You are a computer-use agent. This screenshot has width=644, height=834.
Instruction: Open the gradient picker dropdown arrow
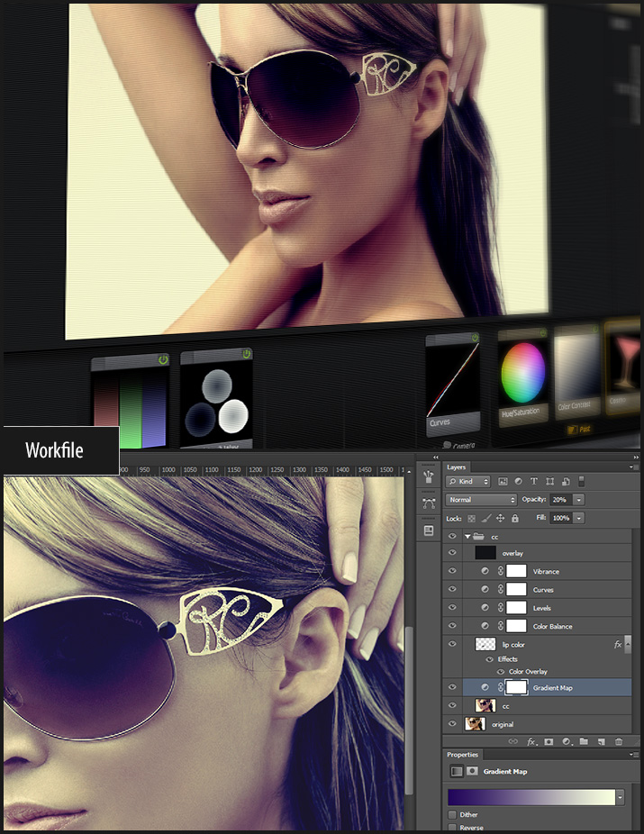620,797
